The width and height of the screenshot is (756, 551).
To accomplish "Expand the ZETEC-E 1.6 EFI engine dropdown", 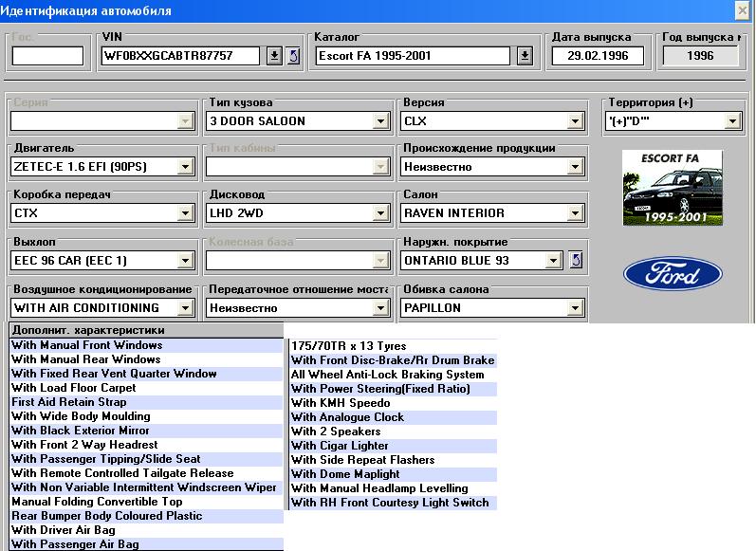I will (x=184, y=167).
